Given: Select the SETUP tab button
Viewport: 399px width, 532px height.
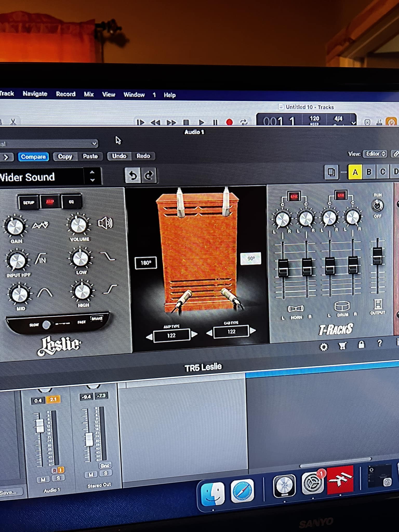Looking at the screenshot, I should coord(29,202).
